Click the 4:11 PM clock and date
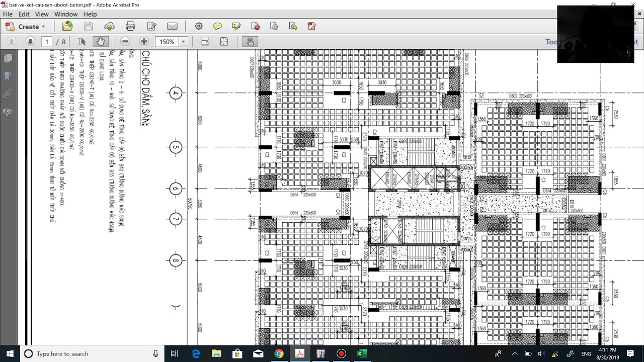Image resolution: width=644 pixels, height=362 pixels. point(608,354)
